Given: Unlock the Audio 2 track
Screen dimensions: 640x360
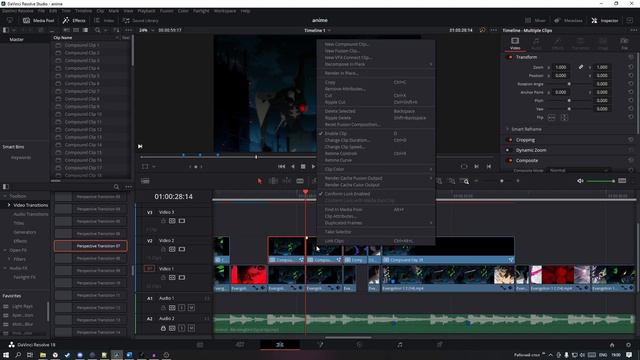Looking at the screenshot, I should (163, 328).
